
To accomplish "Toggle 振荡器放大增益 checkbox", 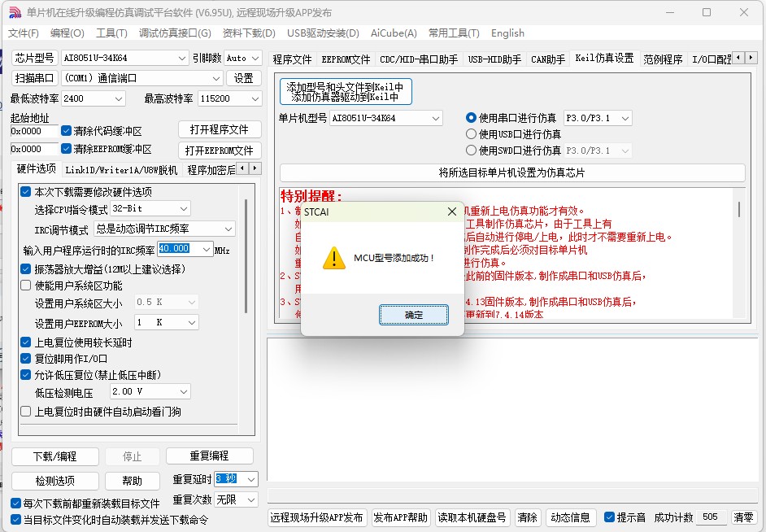I will 26,268.
